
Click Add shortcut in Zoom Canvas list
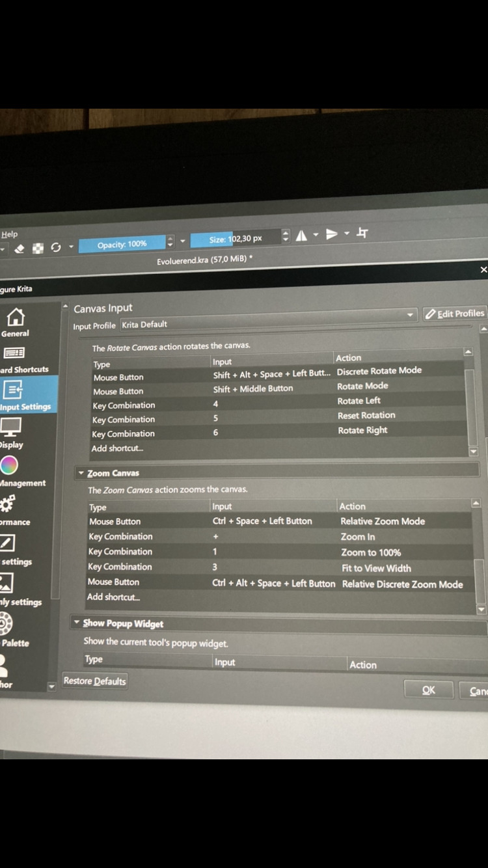click(113, 597)
